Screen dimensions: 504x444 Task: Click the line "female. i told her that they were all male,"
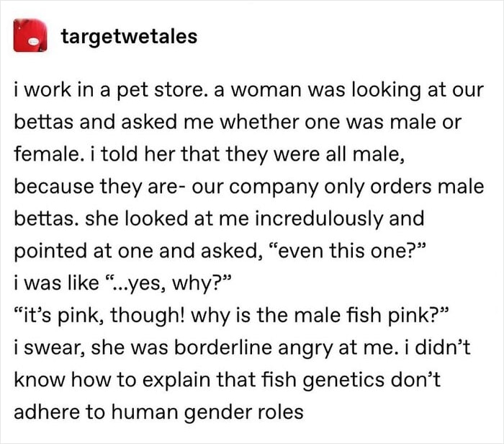210,154
